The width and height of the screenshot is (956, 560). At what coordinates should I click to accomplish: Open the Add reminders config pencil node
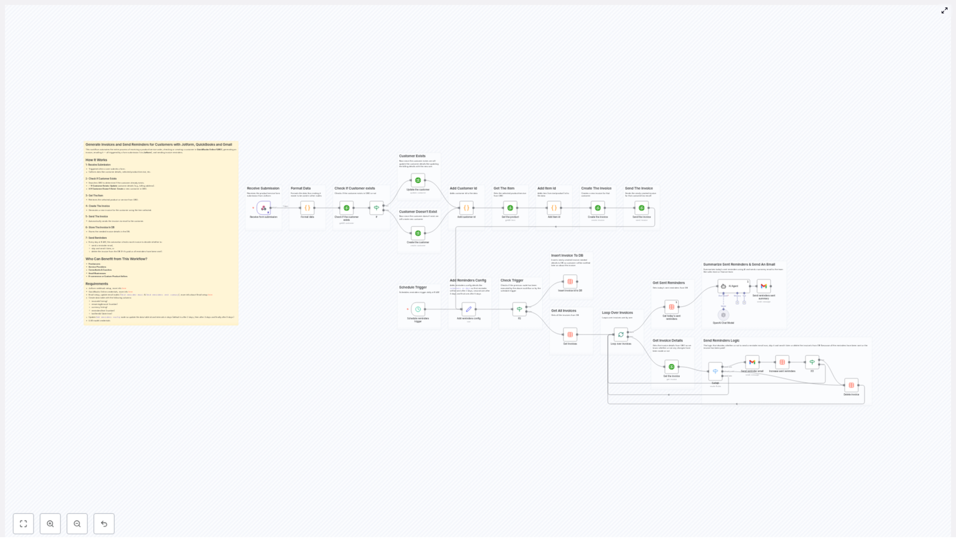pos(468,309)
